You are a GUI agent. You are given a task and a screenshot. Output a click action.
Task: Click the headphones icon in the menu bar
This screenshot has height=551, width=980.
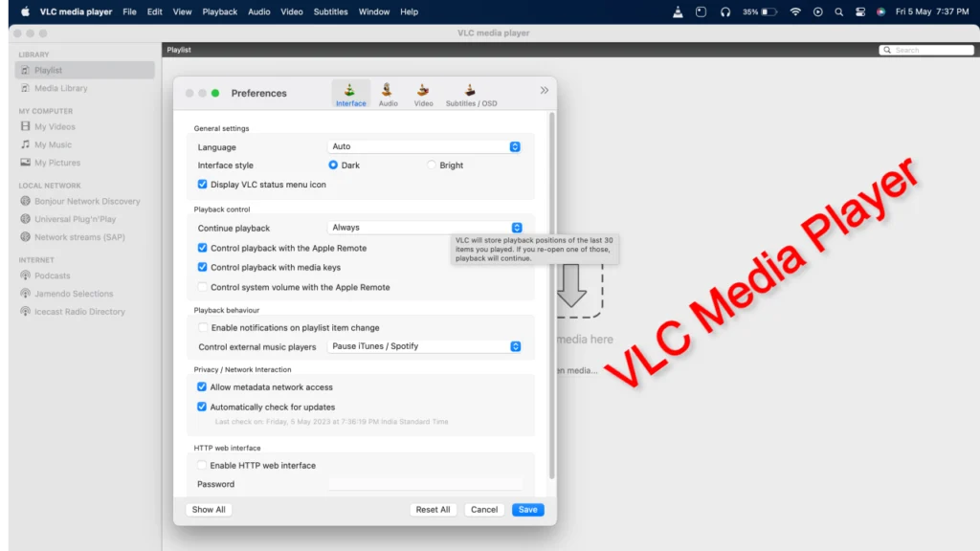(x=725, y=11)
